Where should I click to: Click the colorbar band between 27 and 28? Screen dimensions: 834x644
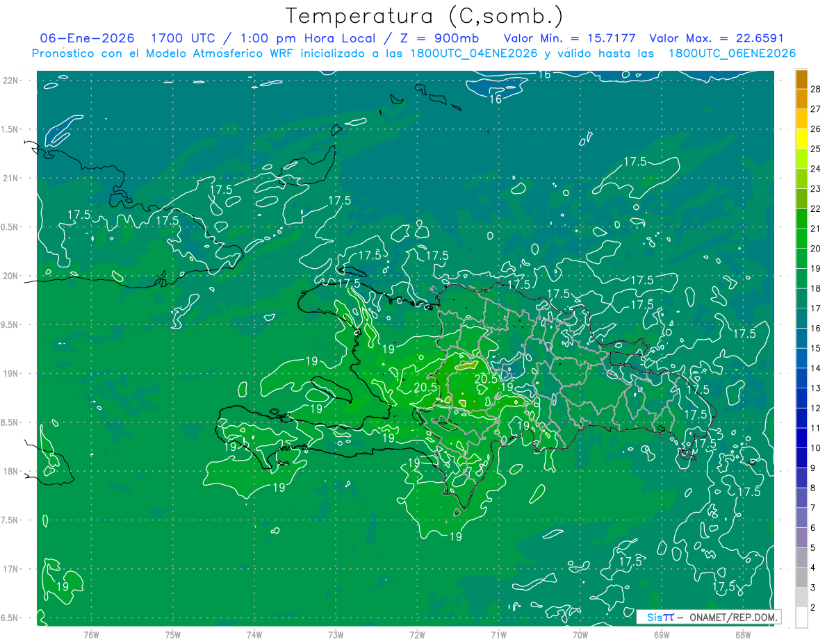coord(801,99)
